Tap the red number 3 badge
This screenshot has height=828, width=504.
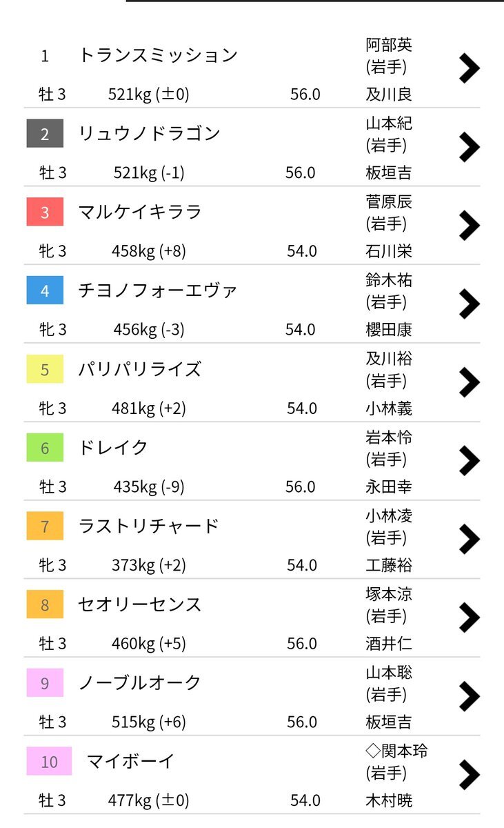45,212
